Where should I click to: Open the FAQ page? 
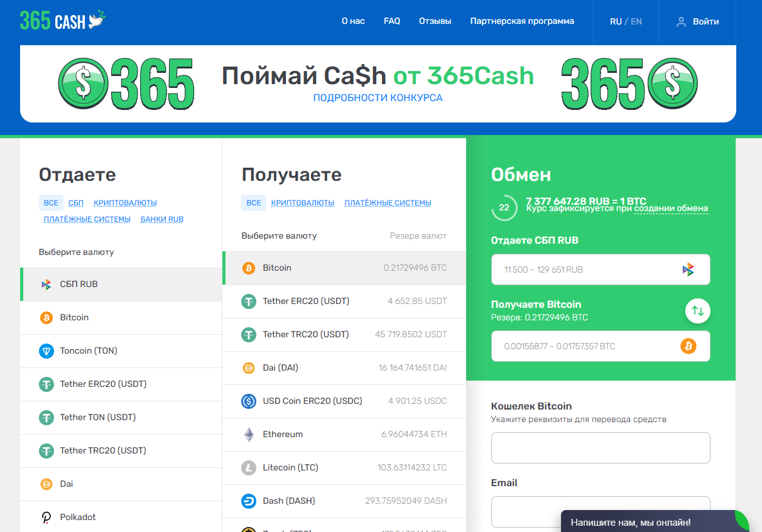392,21
